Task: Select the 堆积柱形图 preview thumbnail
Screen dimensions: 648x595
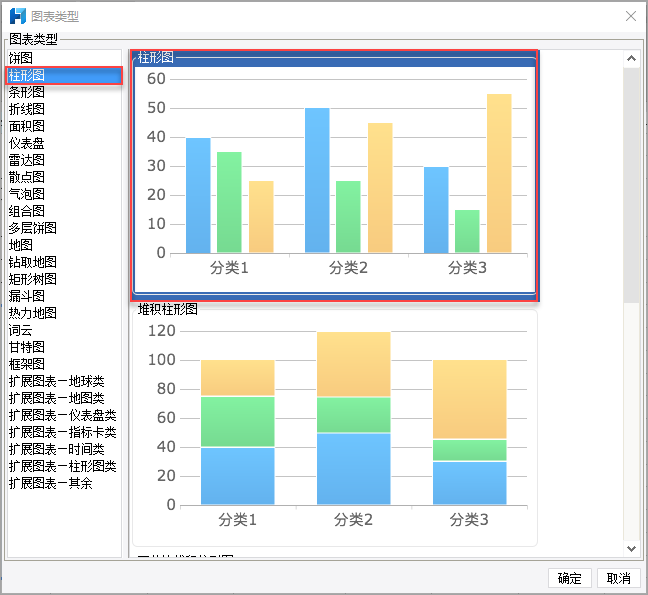Action: point(335,426)
